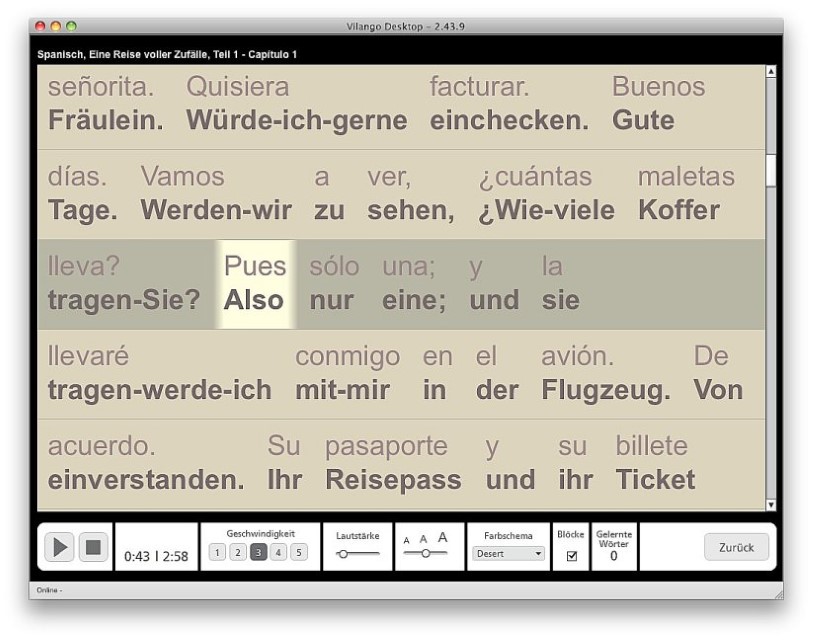813x640 pixels.
Task: Click the Gelernte Wörter counter 0
Action: (613, 556)
